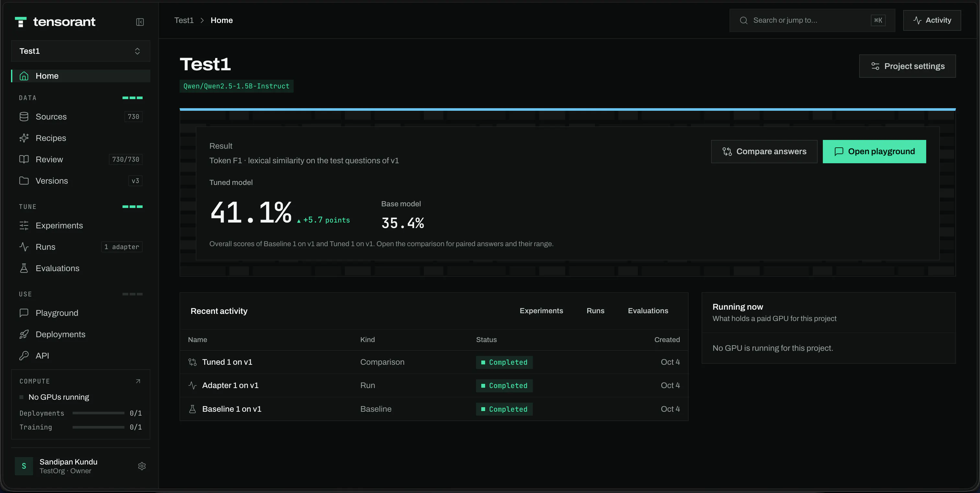Viewport: 980px width, 493px height.
Task: Click Open playground button
Action: (x=874, y=152)
